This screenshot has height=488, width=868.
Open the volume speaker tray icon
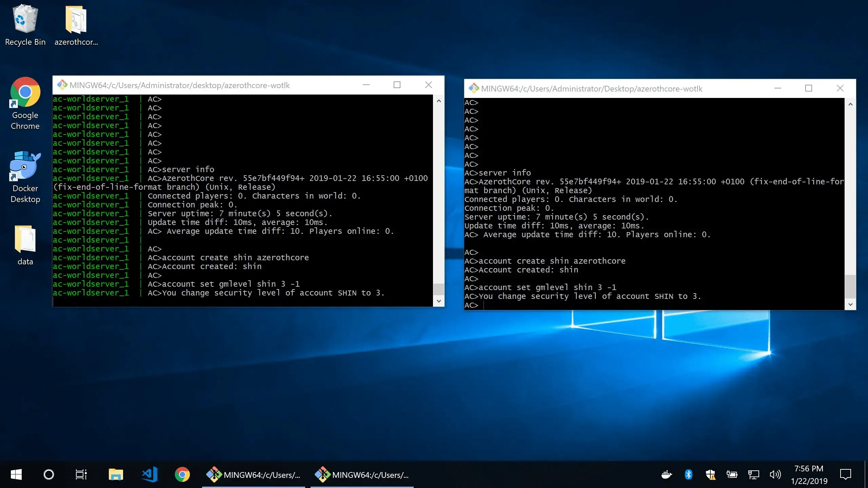coord(775,474)
